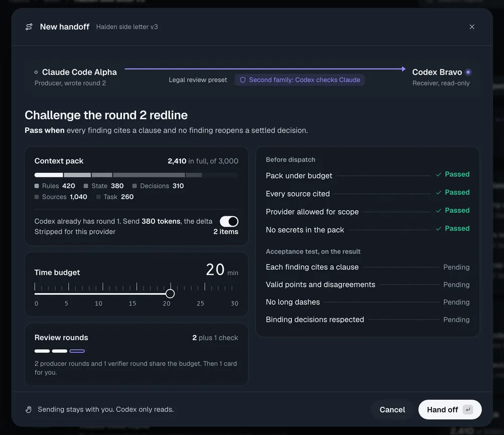This screenshot has height=435, width=504.
Task: Click the Hand off button
Action: 450,410
